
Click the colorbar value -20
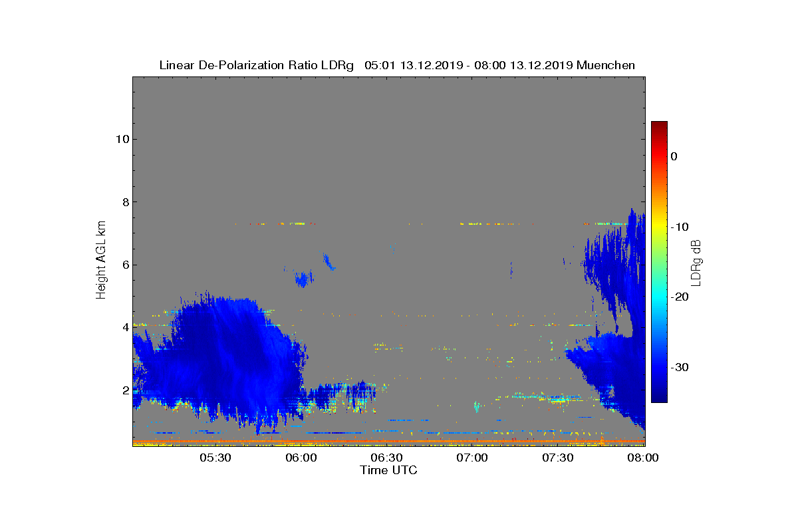pos(678,297)
